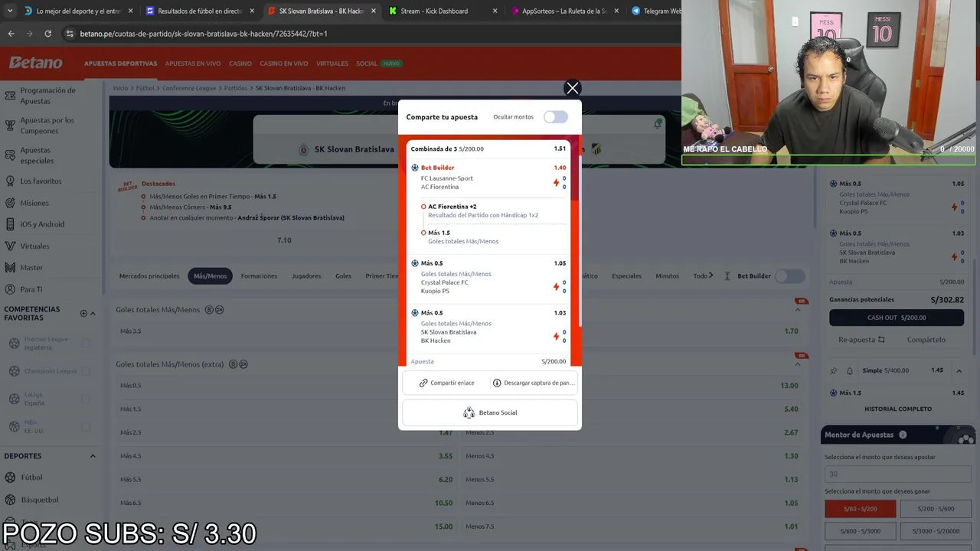Click the browser address bar
The image size is (980, 551).
click(x=367, y=34)
